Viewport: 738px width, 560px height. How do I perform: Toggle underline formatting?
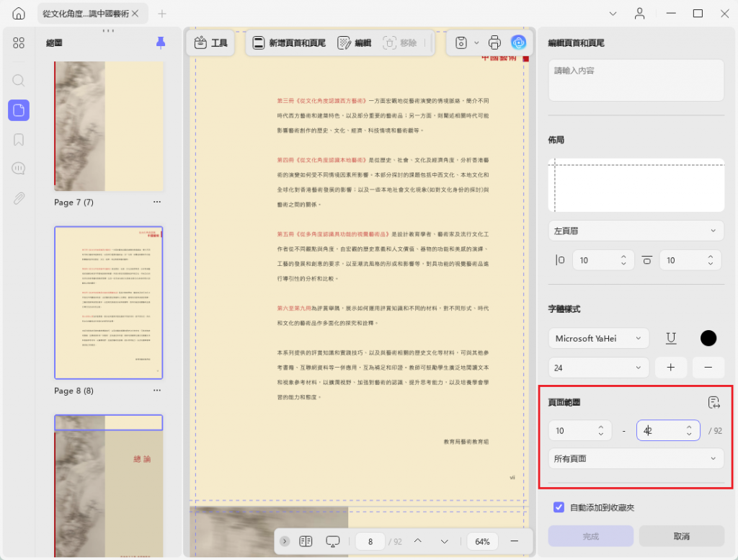coord(671,338)
